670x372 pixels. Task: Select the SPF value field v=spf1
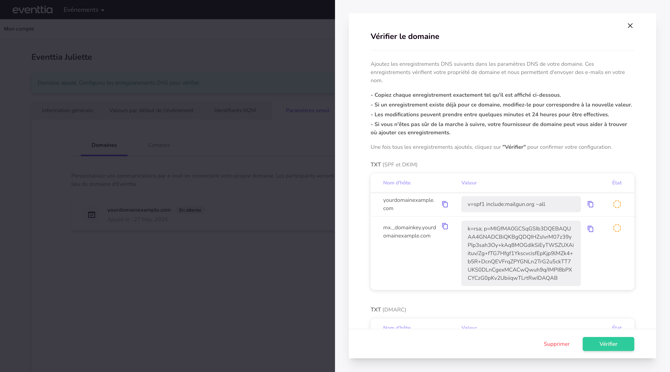point(521,204)
